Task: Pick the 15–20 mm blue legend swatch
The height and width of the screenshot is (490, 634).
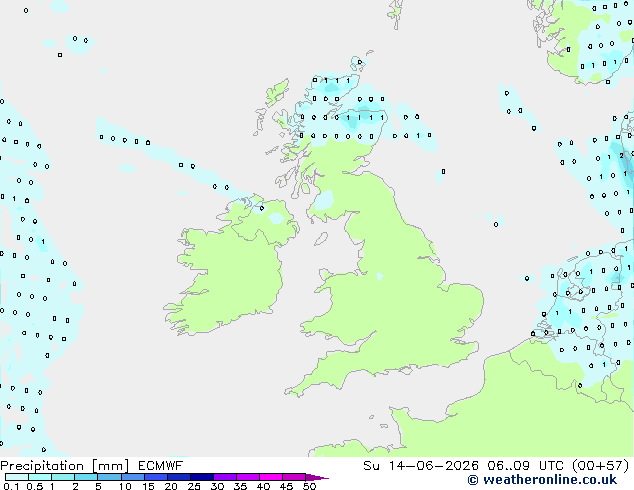Action: [x=156, y=477]
